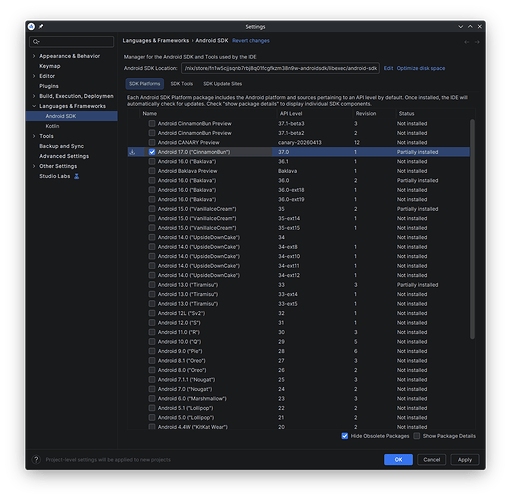Open Backup and Sync settings
This screenshot has height=500, width=510.
(x=61, y=146)
